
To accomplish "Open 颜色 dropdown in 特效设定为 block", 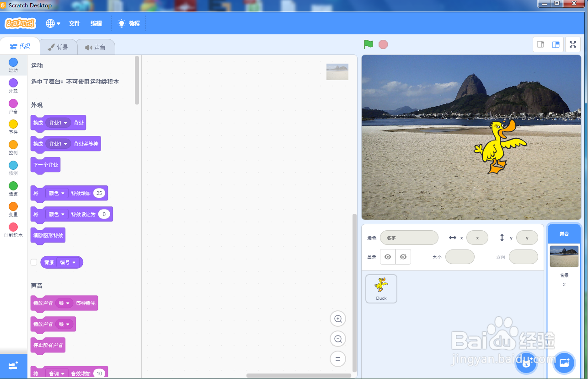I will coord(56,214).
